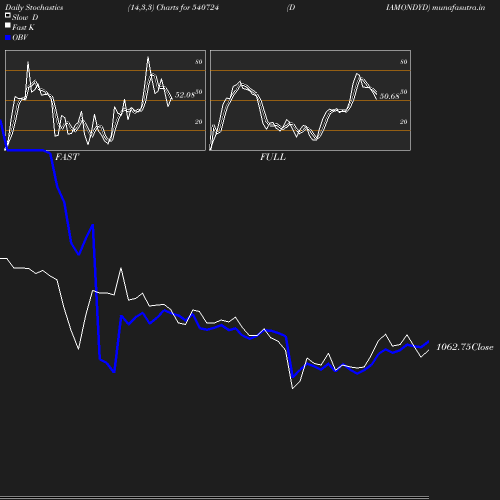Viewport: 500px width, 500px height.
Task: Select the 'Fast K' legend label
Action: (x=23, y=27)
